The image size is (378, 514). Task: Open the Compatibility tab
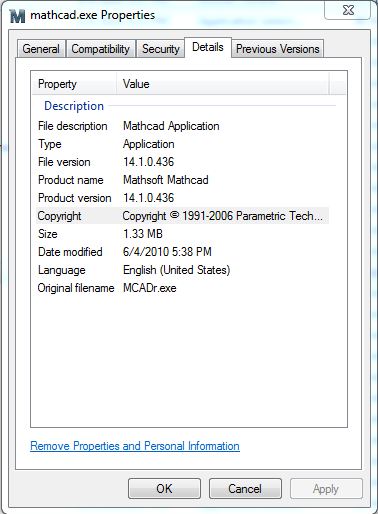click(101, 49)
